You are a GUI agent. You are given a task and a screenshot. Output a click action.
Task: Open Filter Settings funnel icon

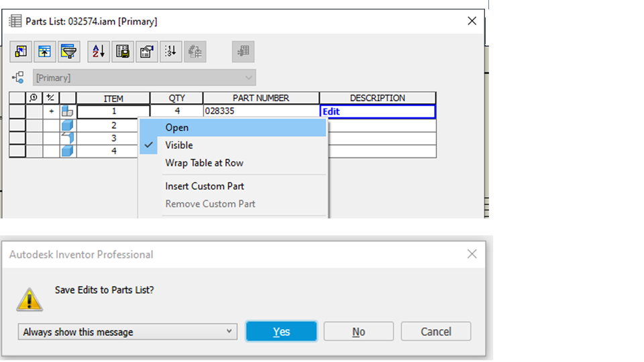click(68, 52)
